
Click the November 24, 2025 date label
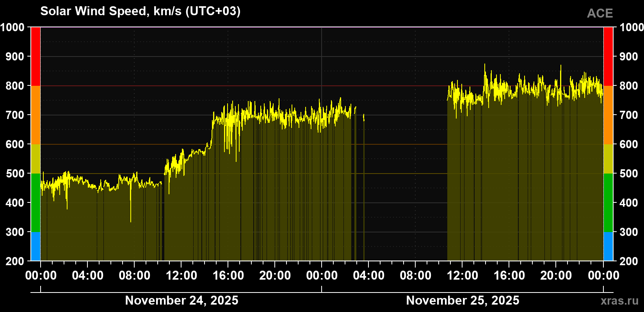tap(181, 300)
